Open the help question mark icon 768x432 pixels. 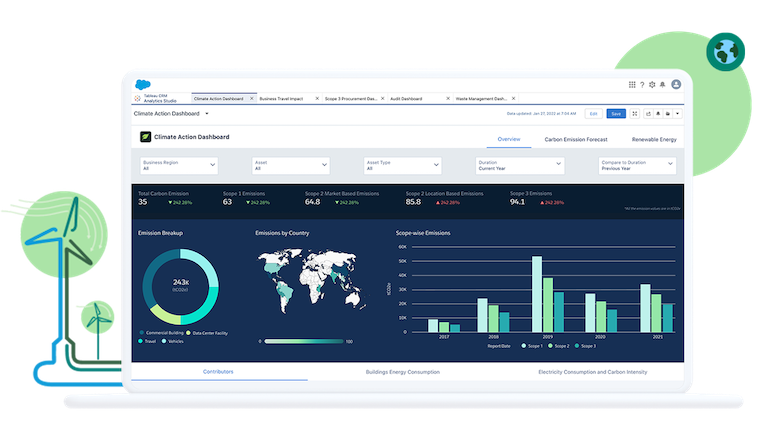[642, 85]
